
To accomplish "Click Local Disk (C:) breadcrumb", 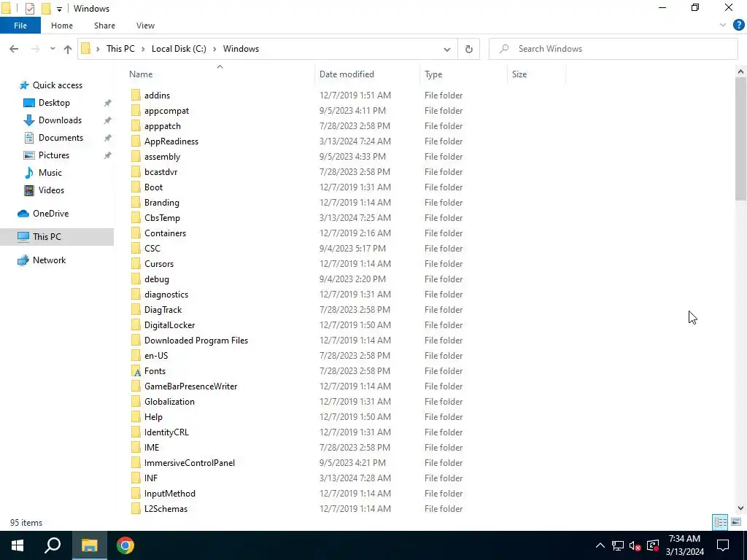I will click(x=179, y=49).
